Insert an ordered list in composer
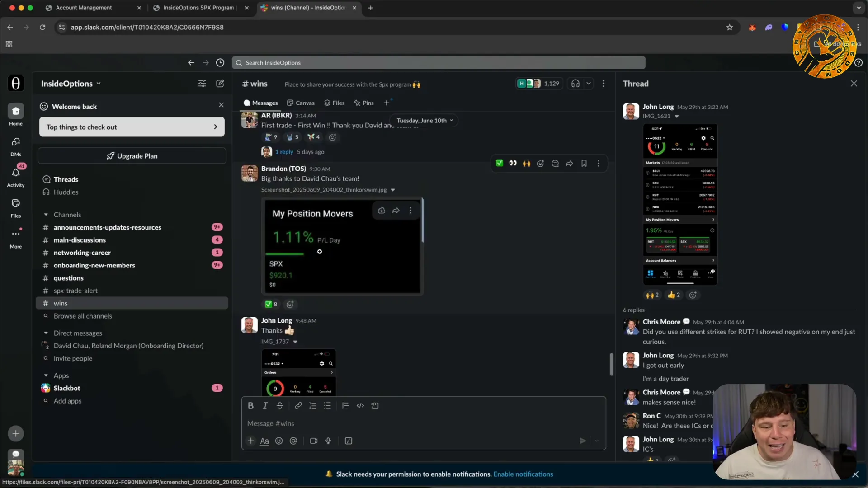The image size is (868, 488). click(x=313, y=406)
